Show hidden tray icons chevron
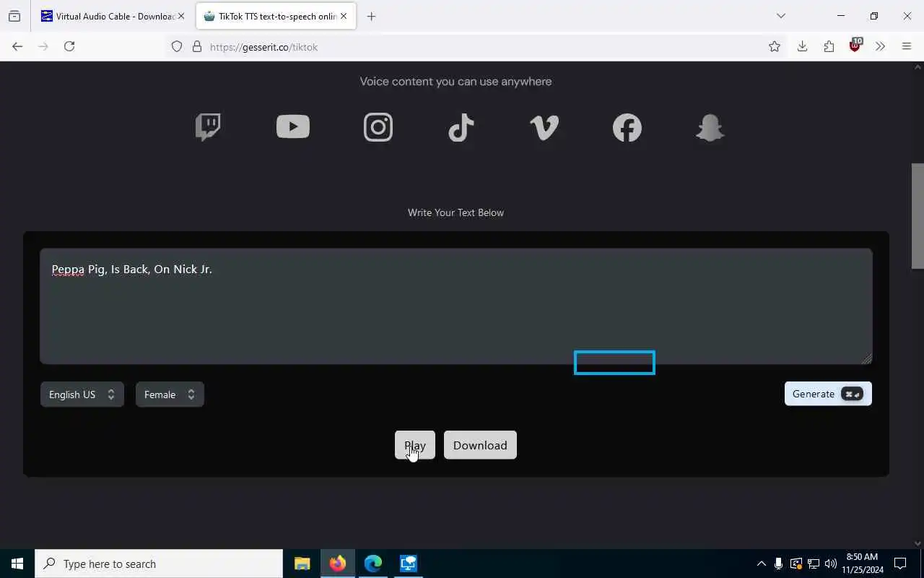 [x=761, y=564]
